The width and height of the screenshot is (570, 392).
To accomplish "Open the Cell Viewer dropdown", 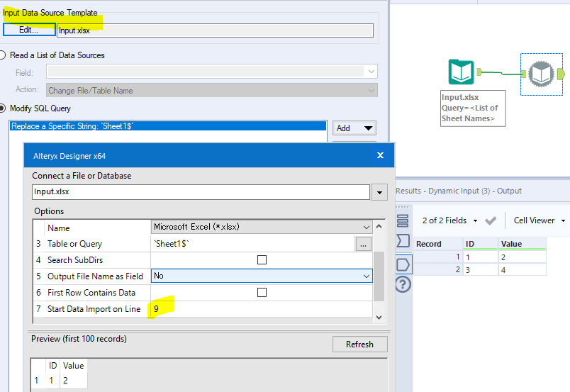I will 540,220.
